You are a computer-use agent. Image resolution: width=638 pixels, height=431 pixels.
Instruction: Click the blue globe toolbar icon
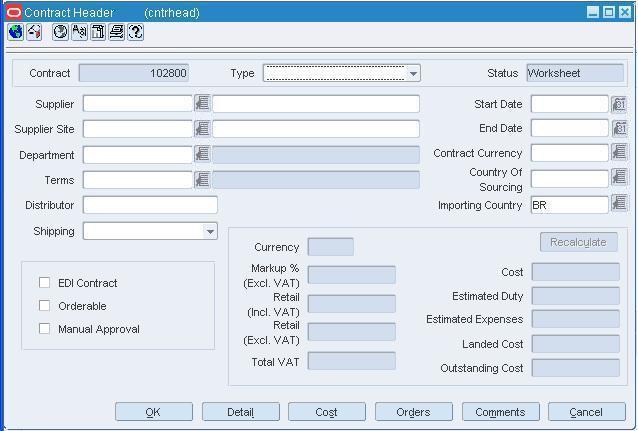(15, 32)
